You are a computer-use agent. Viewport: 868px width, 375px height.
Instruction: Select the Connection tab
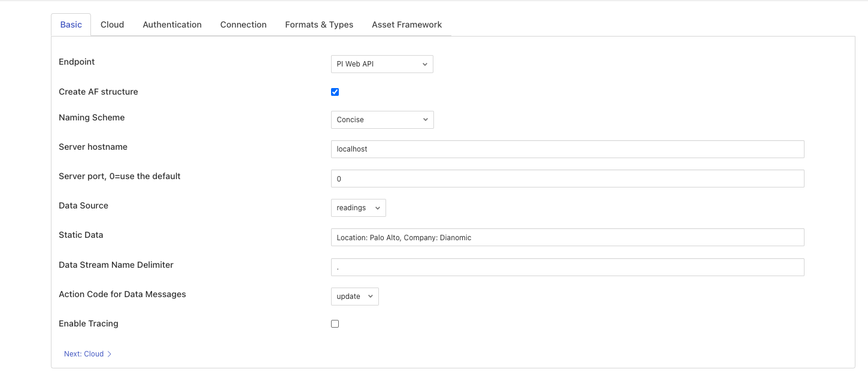point(243,25)
